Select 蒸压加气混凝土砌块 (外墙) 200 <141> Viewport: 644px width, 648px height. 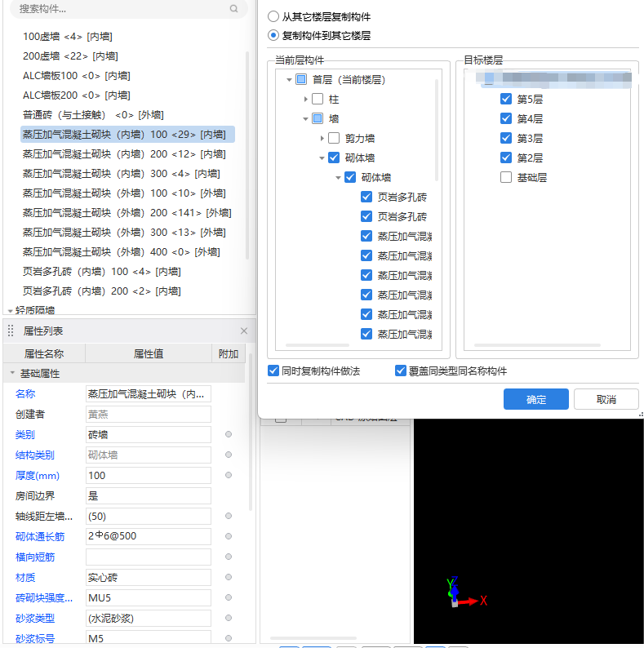[127, 213]
